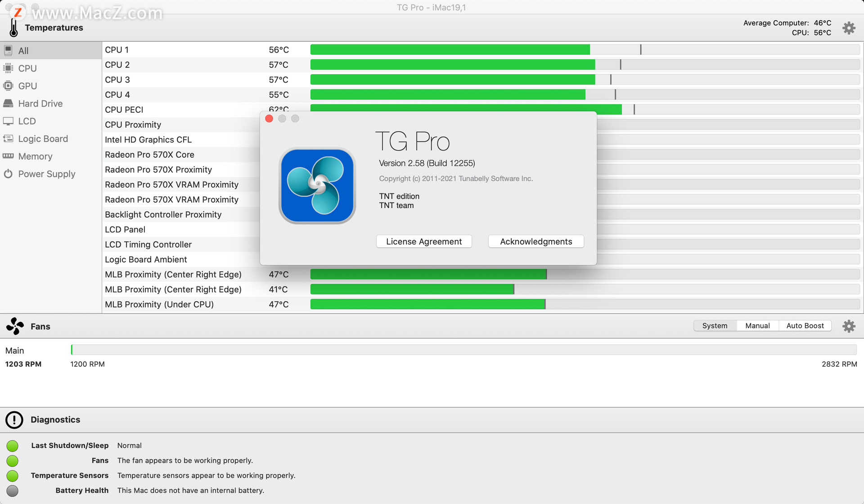This screenshot has height=504, width=864.
Task: Select MLB Proximity (Under CPU) row
Action: click(x=482, y=304)
